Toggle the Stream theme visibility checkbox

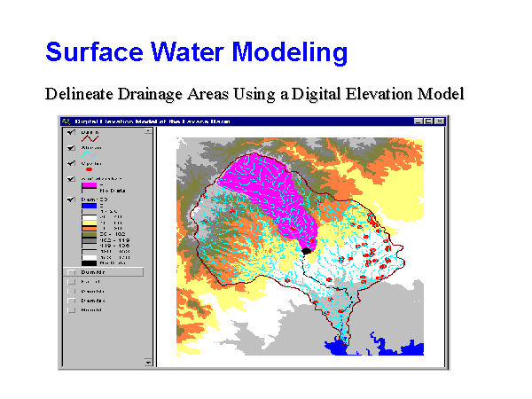pos(69,148)
